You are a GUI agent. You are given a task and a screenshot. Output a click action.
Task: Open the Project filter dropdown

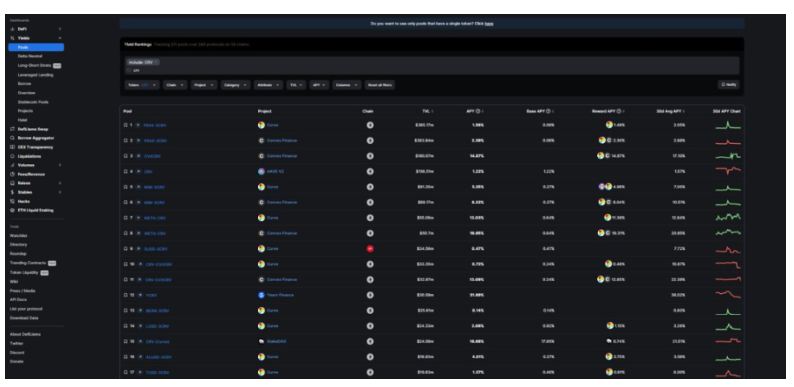click(204, 85)
